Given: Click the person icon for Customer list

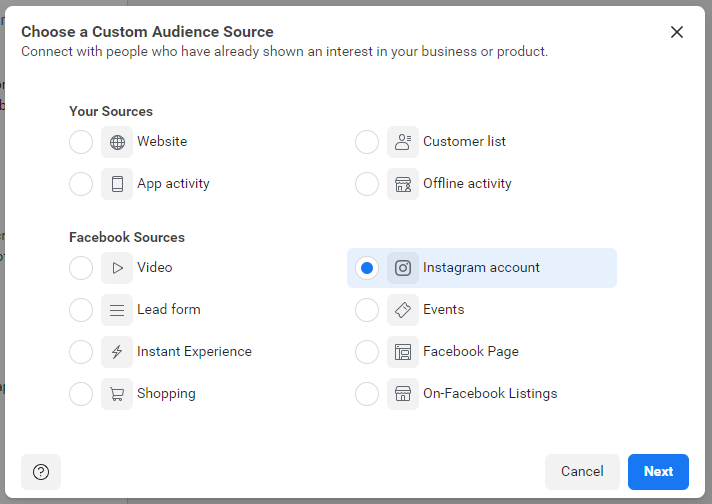Looking at the screenshot, I should 403,142.
